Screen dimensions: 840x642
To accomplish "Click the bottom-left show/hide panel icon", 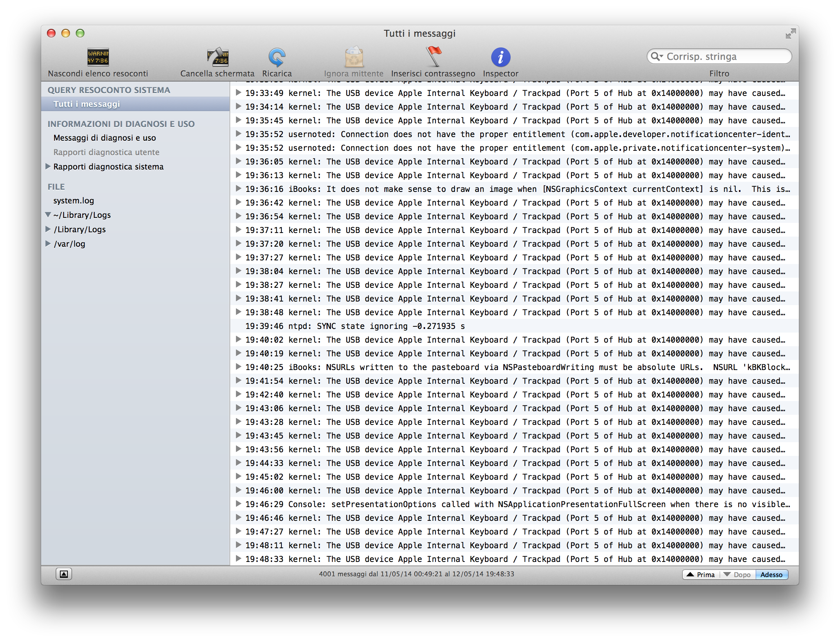I will (x=64, y=574).
